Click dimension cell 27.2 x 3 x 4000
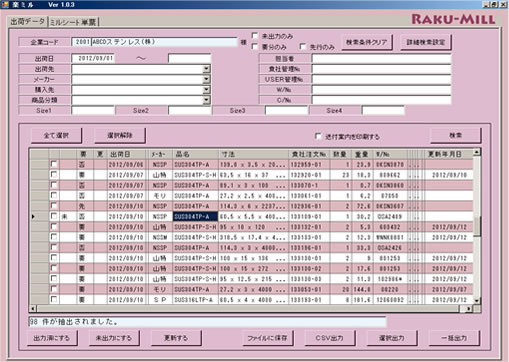Image resolution: width=509 pixels, height=362 pixels. click(x=253, y=289)
